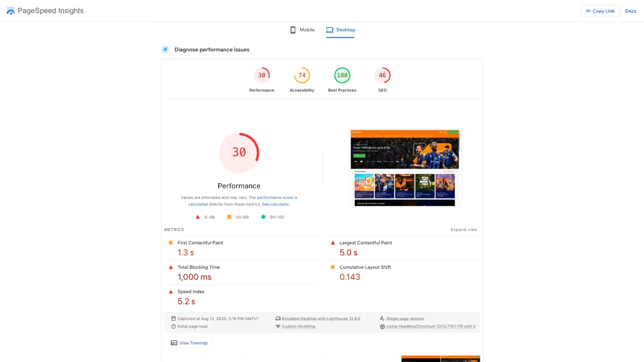Screen dimensions: 644x362
Task: Click Total Blocking Time red triangle icon
Action: pos(171,267)
